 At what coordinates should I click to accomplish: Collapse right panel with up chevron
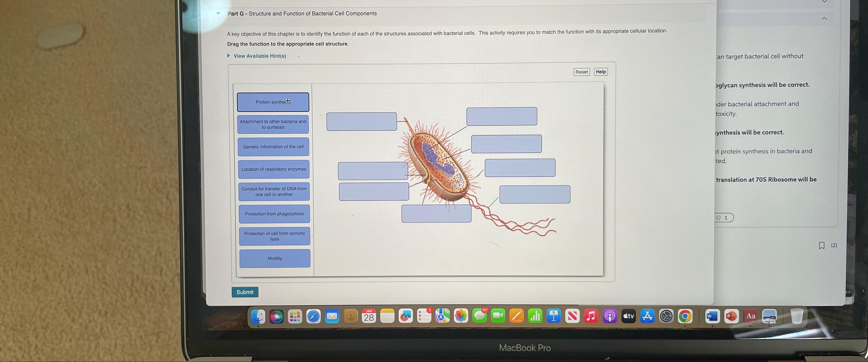coord(824,18)
